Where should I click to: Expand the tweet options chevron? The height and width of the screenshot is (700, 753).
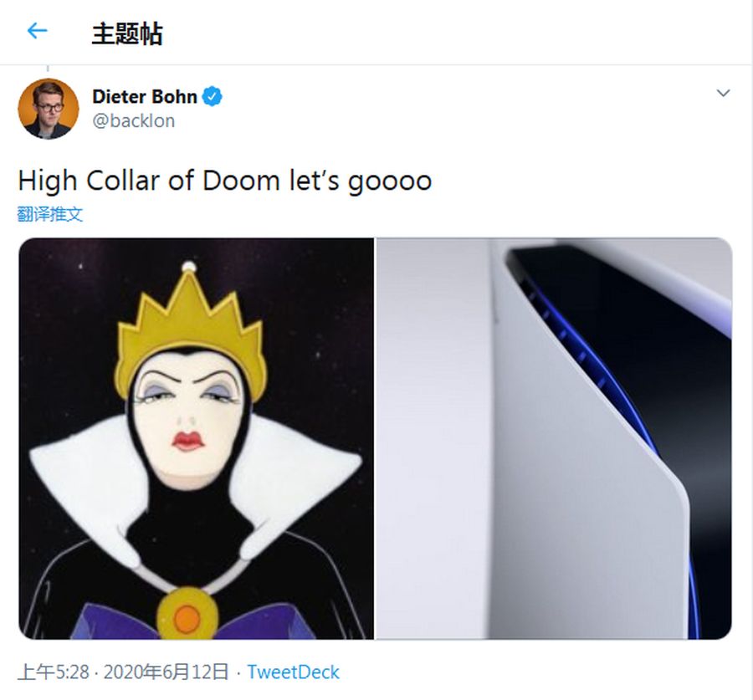723,93
